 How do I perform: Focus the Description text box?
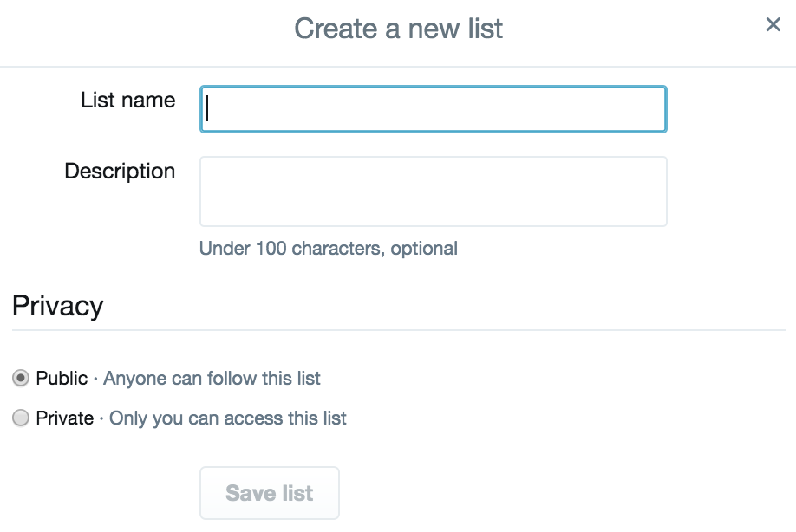(x=434, y=191)
